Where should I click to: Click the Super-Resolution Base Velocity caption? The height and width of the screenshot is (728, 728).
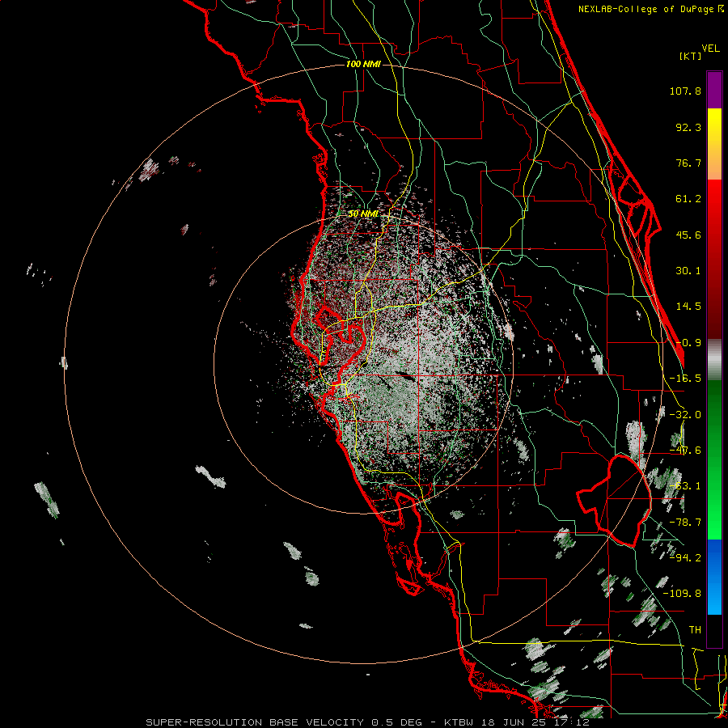pyautogui.click(x=367, y=722)
